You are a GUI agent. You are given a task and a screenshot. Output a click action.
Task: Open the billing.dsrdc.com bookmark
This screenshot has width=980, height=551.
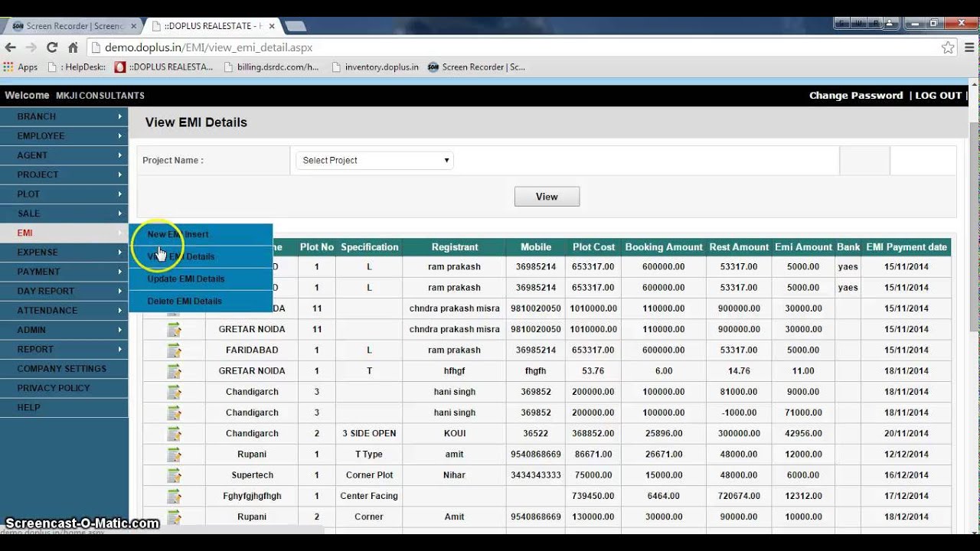[271, 67]
